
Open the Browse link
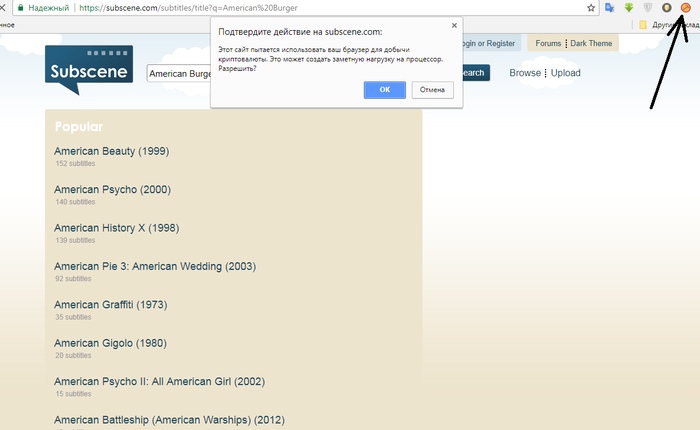pyautogui.click(x=525, y=73)
